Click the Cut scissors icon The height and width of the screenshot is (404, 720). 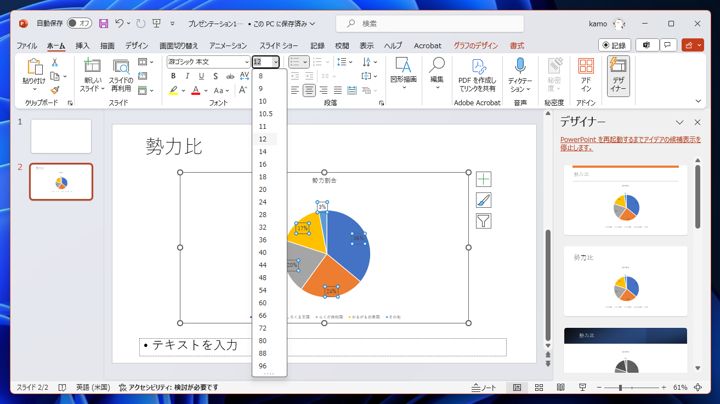click(x=55, y=62)
